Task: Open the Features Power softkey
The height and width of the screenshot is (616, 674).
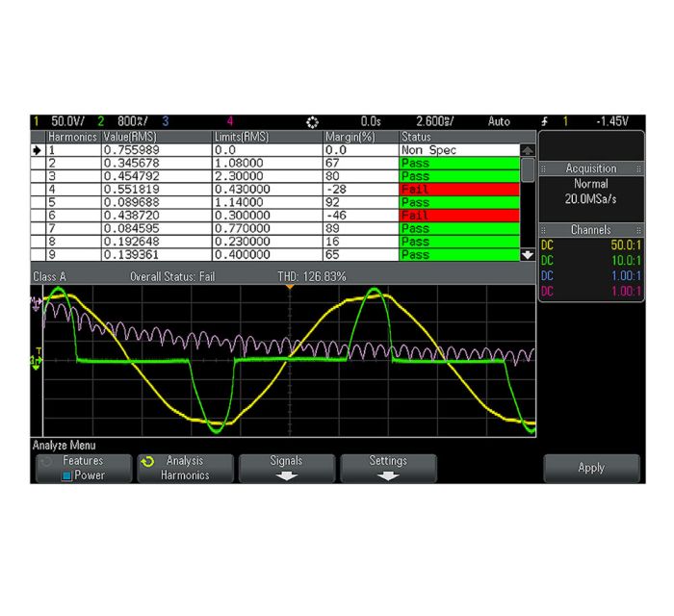Action: tap(84, 468)
